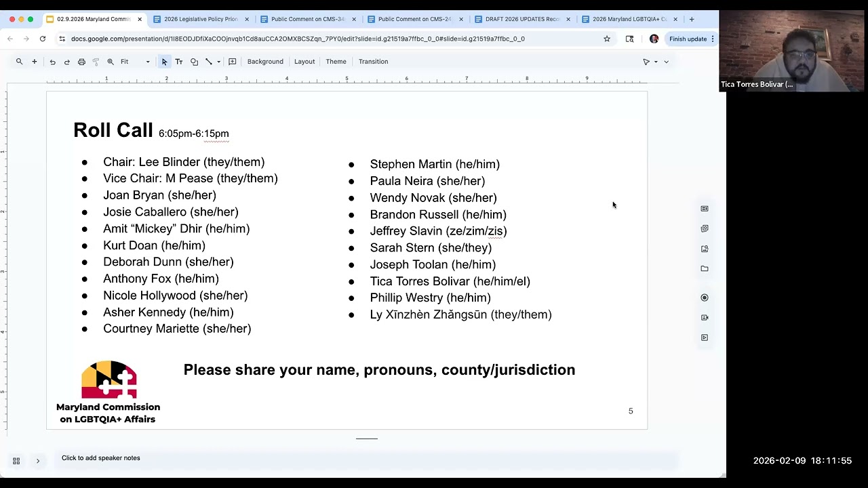
Task: Redo the last action
Action: (x=66, y=62)
